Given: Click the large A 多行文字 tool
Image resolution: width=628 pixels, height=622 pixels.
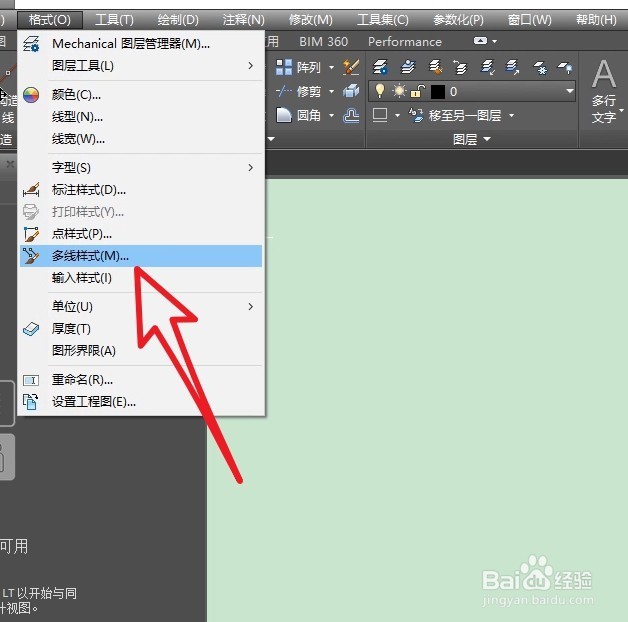Looking at the screenshot, I should [x=604, y=91].
